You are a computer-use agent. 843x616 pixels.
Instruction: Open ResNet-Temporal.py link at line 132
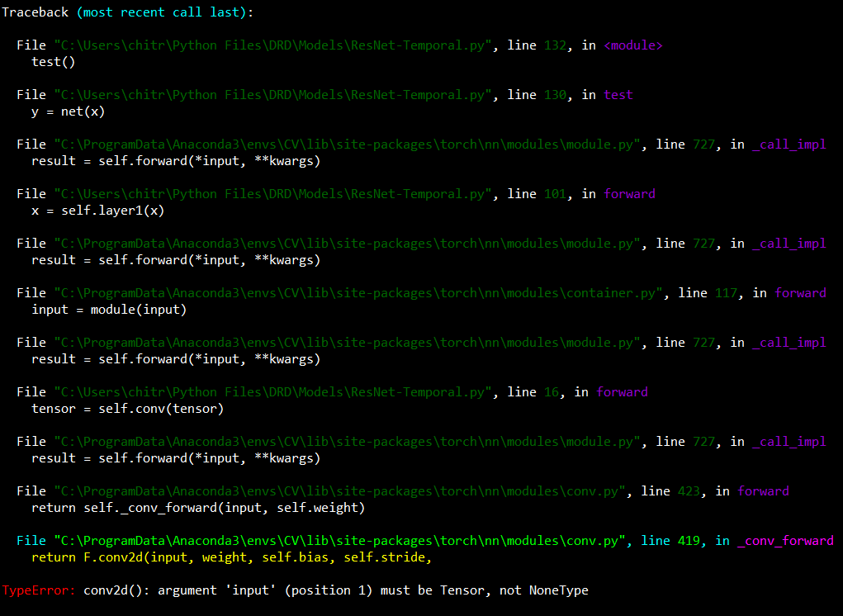(x=274, y=45)
